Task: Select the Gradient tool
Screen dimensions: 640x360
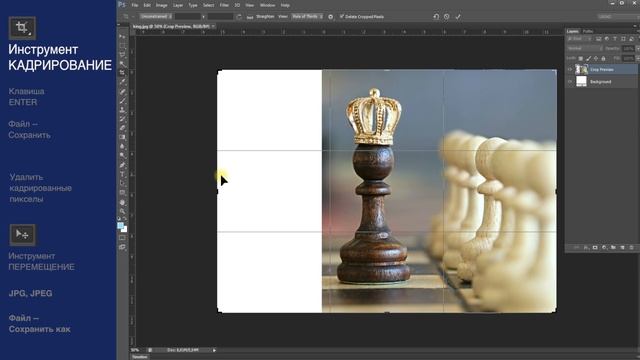Action: (122, 137)
